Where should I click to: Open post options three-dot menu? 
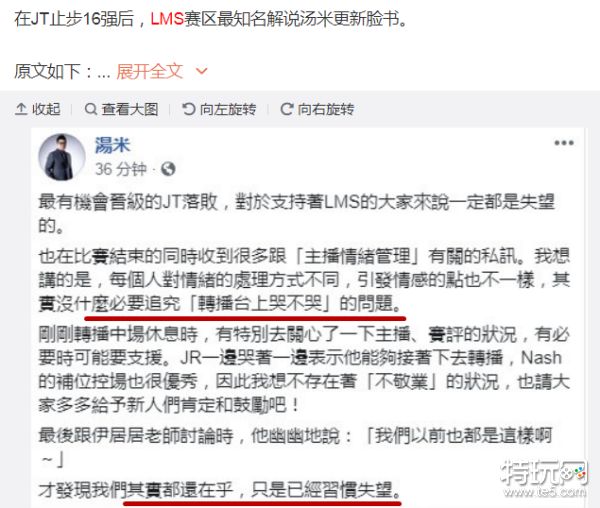pyautogui.click(x=564, y=143)
